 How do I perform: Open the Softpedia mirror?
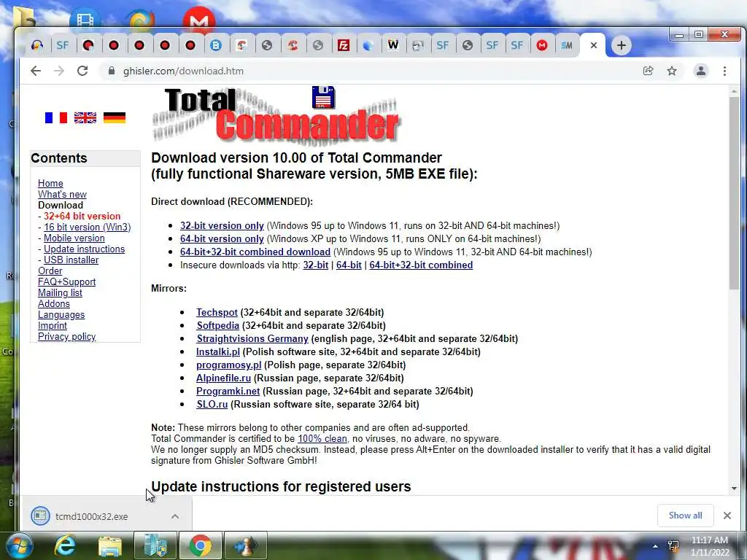[217, 326]
